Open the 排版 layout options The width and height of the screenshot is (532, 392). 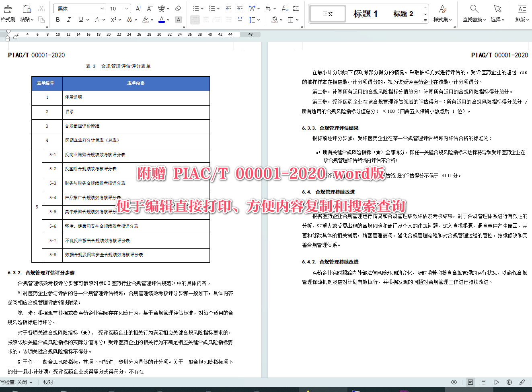point(521,12)
